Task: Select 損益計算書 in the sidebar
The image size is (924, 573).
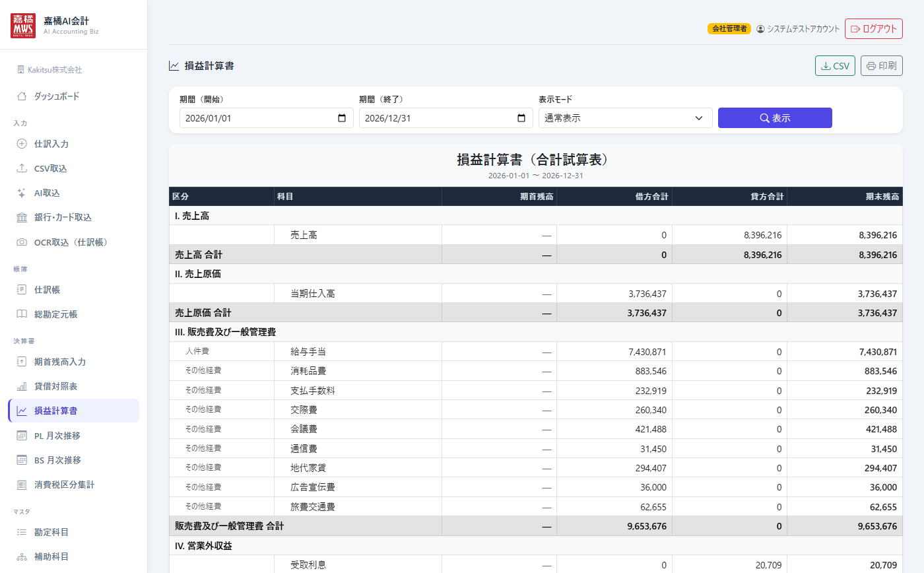Action: [74, 411]
